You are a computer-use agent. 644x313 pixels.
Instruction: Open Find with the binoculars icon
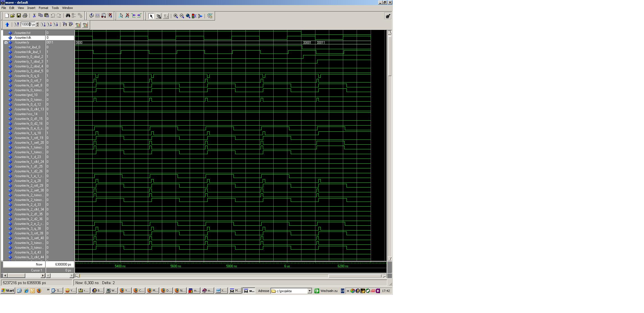[x=68, y=16]
